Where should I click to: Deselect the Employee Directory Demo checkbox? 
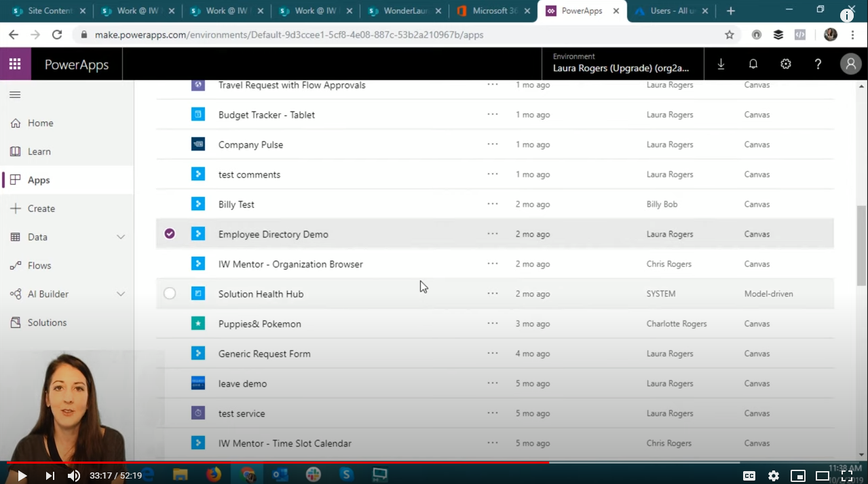click(169, 234)
